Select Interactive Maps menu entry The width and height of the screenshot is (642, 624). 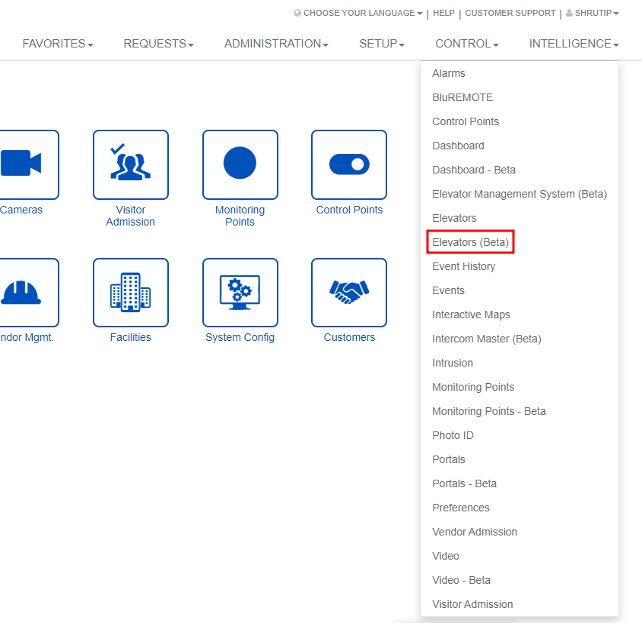(x=471, y=315)
